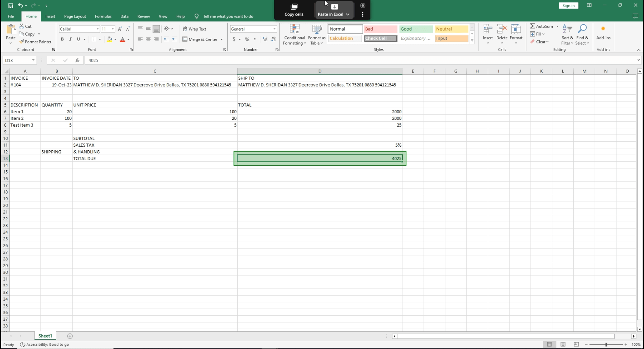The height and width of the screenshot is (349, 644).
Task: Open Find & Select magnifier icon
Action: click(x=582, y=29)
